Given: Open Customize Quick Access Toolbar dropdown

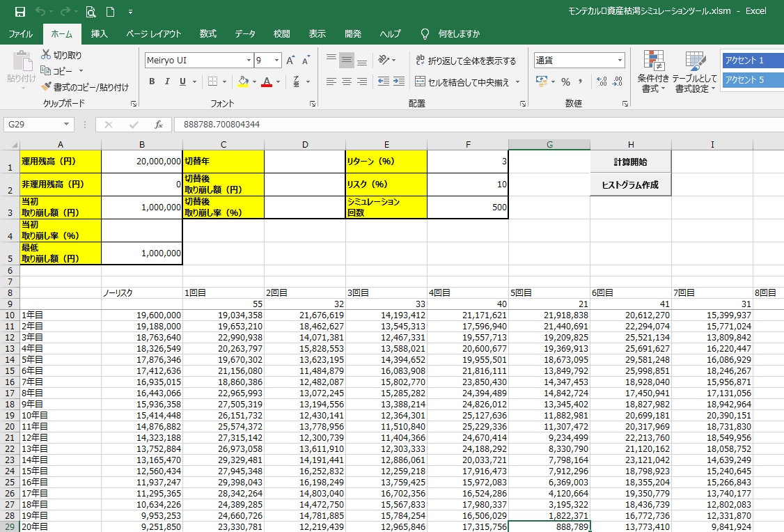Looking at the screenshot, I should coord(130,12).
